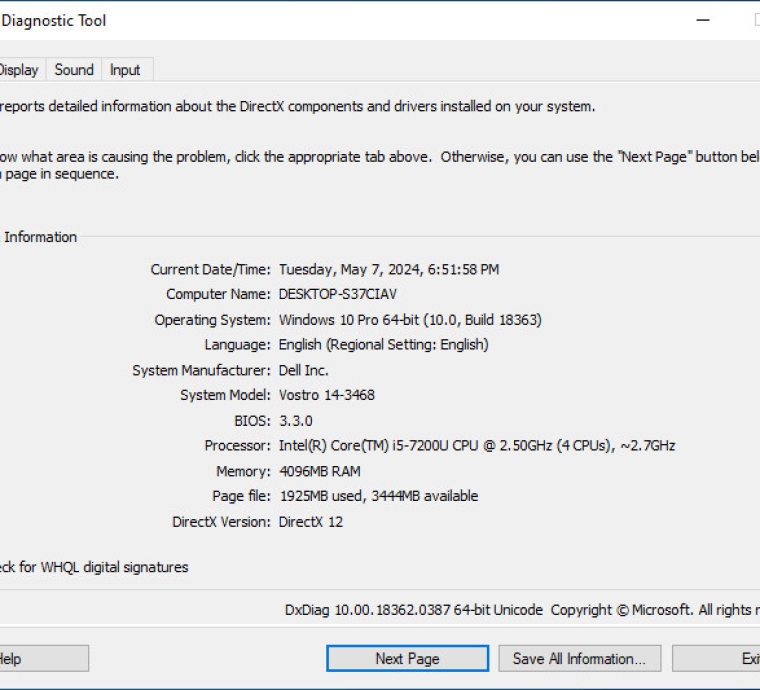Click the page file 1925MB used value
The image size is (760, 690).
pyautogui.click(x=379, y=496)
